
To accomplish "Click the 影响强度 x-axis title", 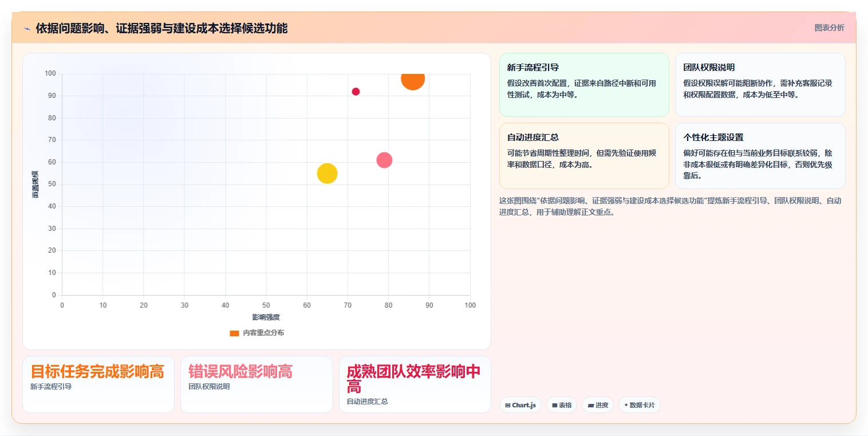I will (x=266, y=317).
